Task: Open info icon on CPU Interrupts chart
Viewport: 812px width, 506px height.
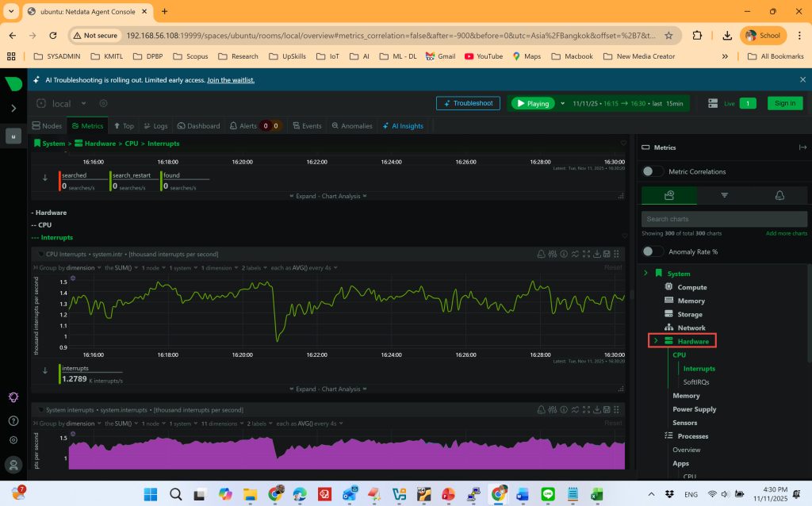Action: 563,254
